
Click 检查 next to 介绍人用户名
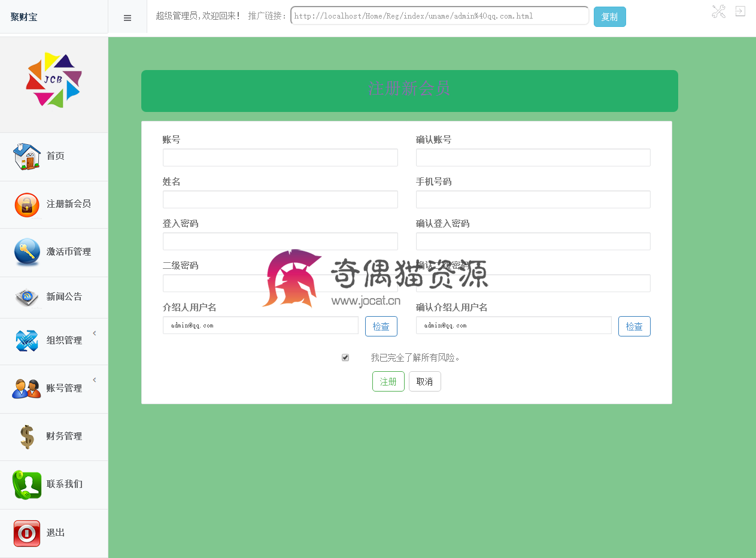click(381, 326)
